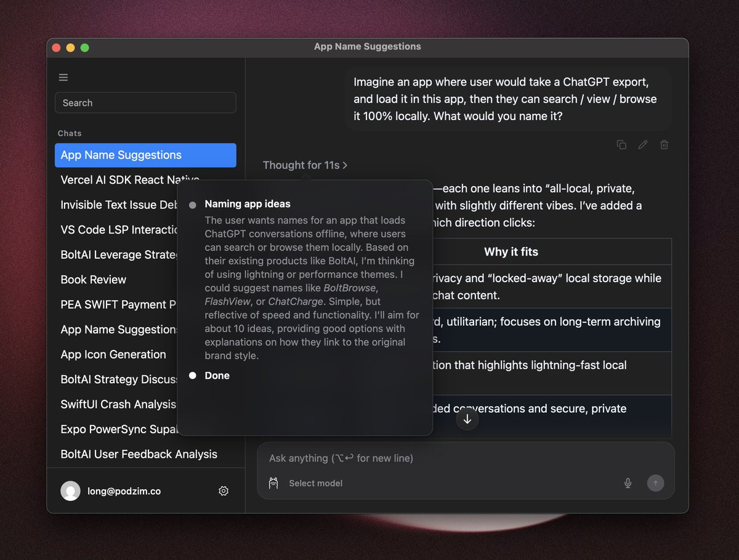Open the Invisible Text Issue chat

(x=118, y=205)
